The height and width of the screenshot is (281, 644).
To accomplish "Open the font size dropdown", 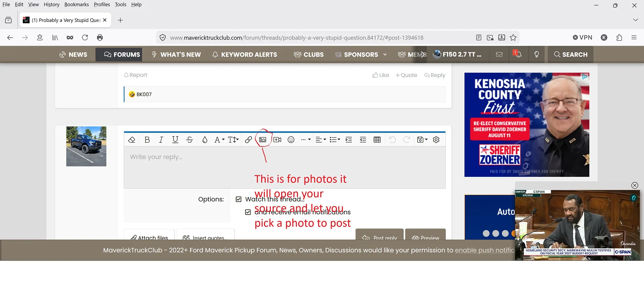I will point(233,139).
